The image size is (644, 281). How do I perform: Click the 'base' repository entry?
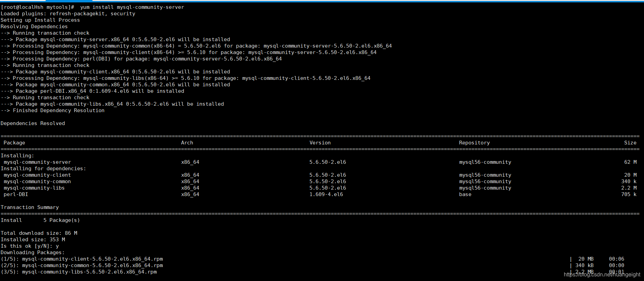(465, 194)
